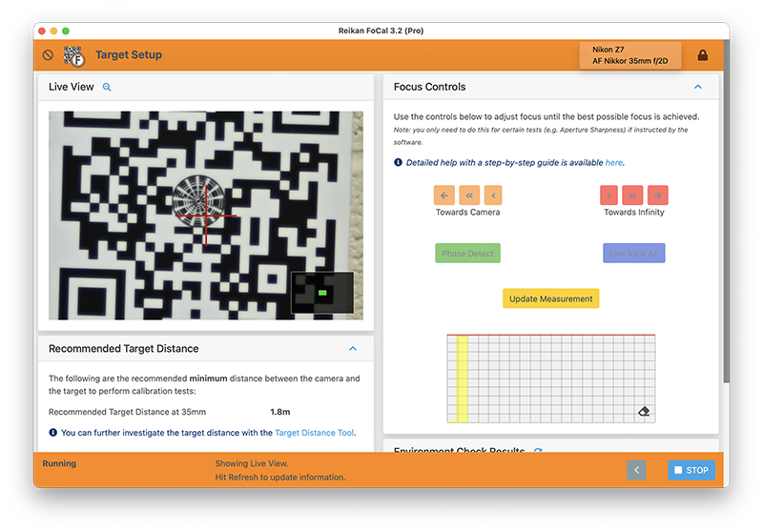
Task: Click the Phase Detect button
Action: click(x=467, y=254)
